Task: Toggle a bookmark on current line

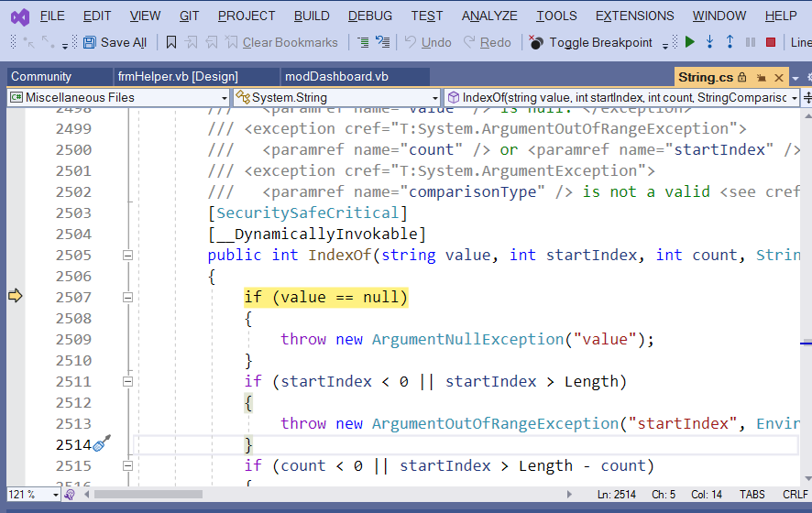Action: point(170,42)
